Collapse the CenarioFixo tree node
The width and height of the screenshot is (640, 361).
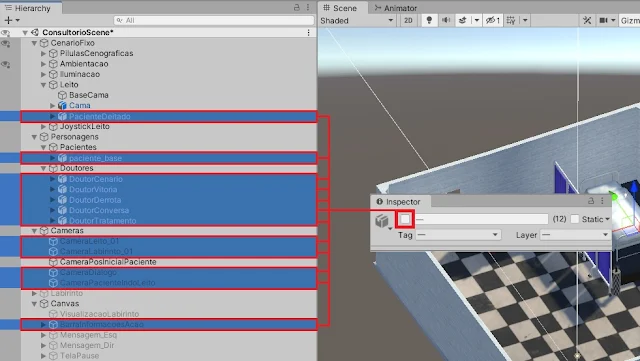[x=34, y=43]
